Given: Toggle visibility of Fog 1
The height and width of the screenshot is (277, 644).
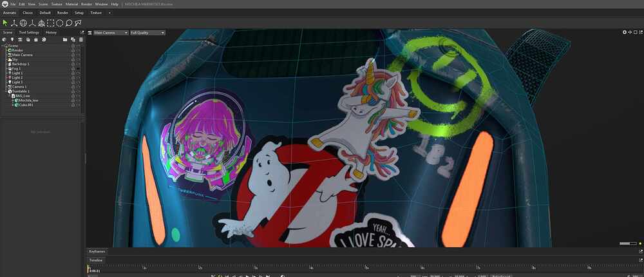Looking at the screenshot, I should [78, 69].
